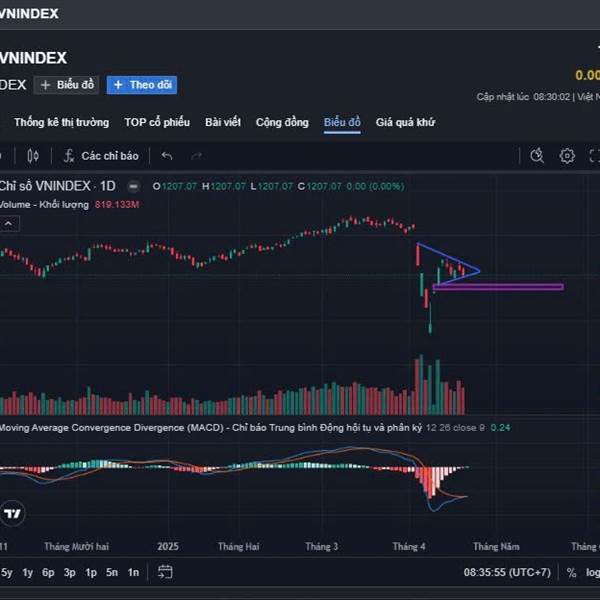Toggle percent scale mode
Viewport: 600px width, 600px height.
(x=571, y=573)
